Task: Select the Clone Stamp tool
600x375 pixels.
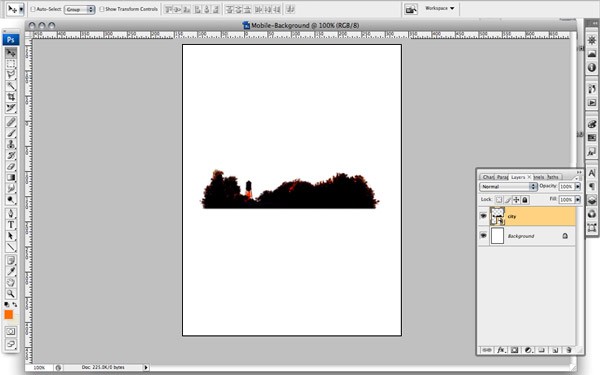Action: pyautogui.click(x=11, y=144)
